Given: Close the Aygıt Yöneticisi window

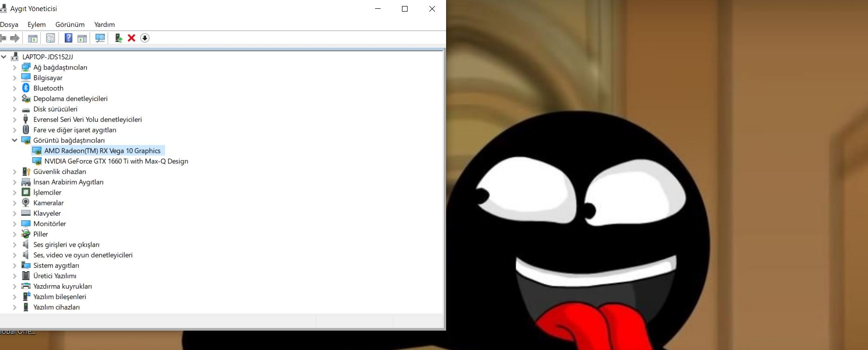Looking at the screenshot, I should [432, 9].
